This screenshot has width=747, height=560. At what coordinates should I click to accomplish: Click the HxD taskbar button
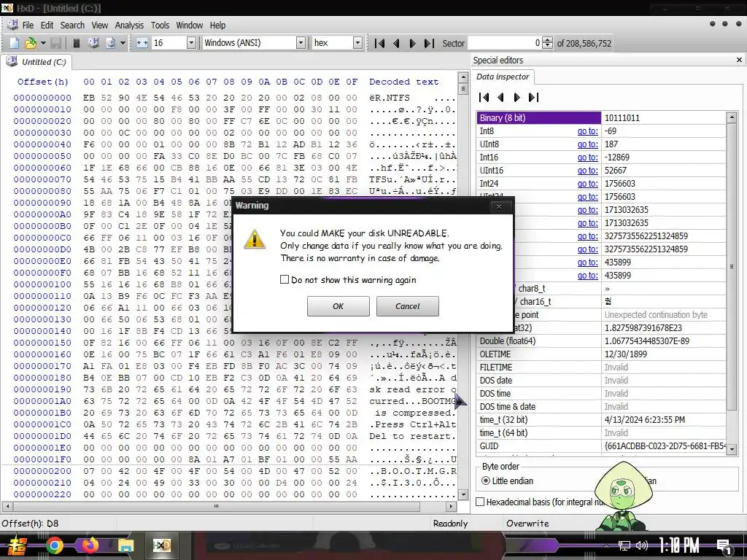tap(161, 545)
